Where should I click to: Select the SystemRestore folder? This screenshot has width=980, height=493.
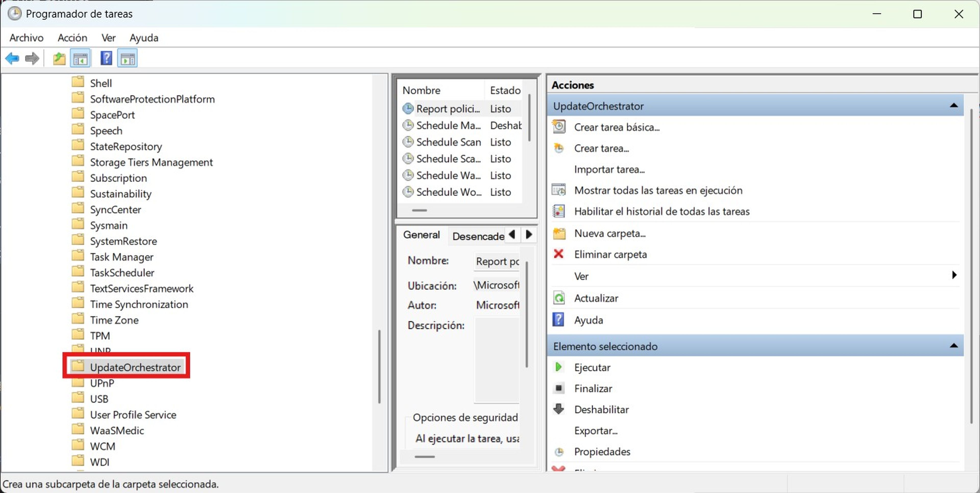123,241
